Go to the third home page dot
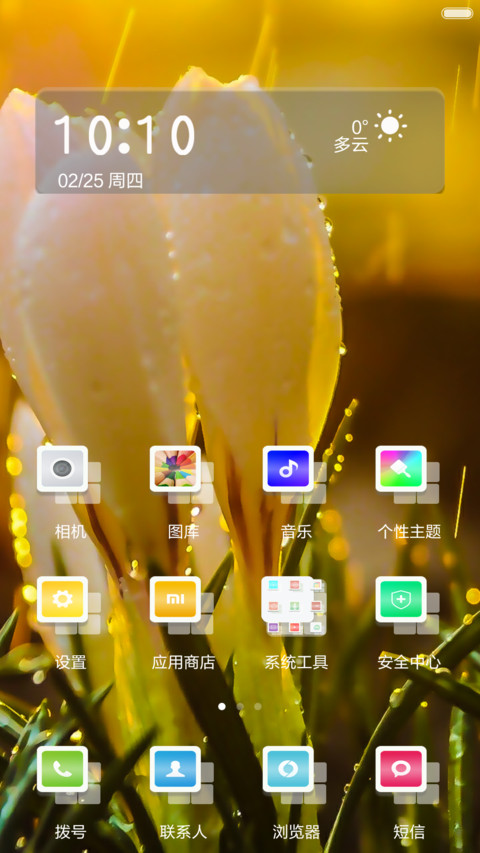Image resolution: width=480 pixels, height=853 pixels. pyautogui.click(x=258, y=707)
